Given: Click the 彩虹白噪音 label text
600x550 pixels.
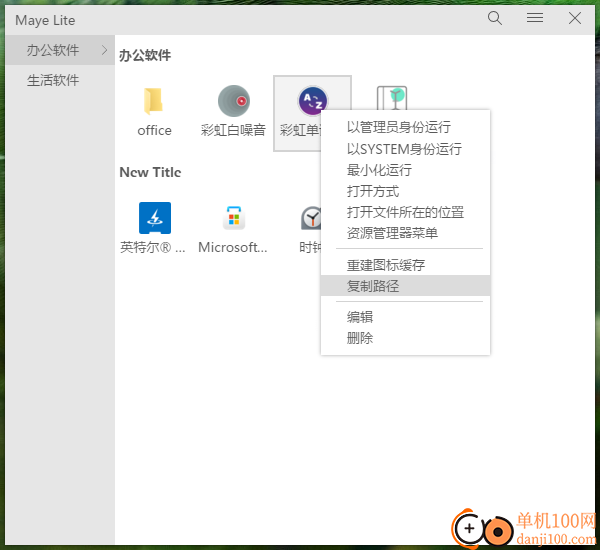Looking at the screenshot, I should click(233, 130).
